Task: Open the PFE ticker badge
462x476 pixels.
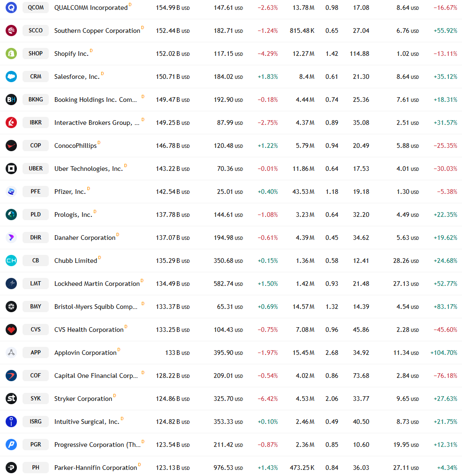Action: [36, 192]
